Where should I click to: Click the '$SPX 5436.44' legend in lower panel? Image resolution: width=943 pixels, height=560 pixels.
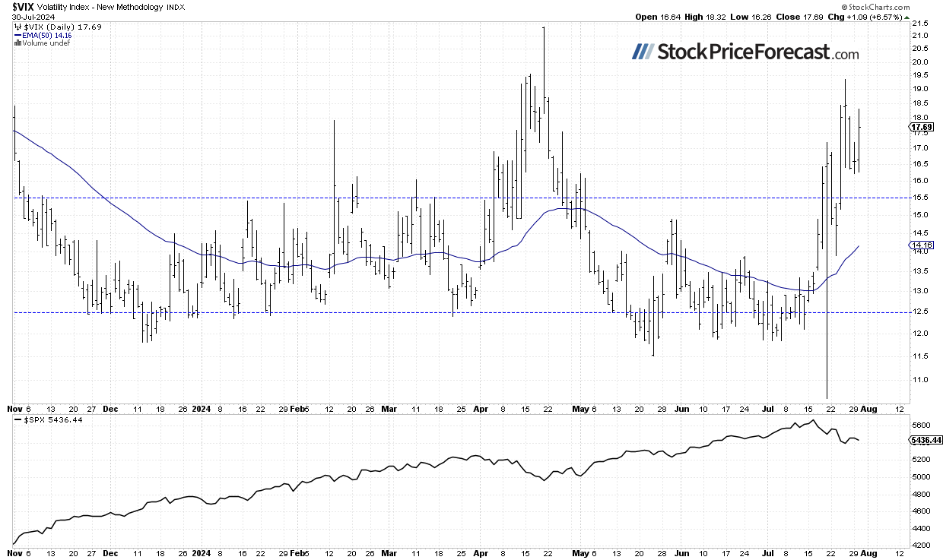[48, 419]
